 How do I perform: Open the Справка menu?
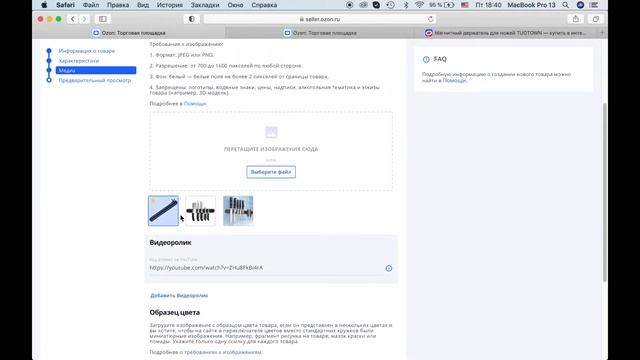264,5
